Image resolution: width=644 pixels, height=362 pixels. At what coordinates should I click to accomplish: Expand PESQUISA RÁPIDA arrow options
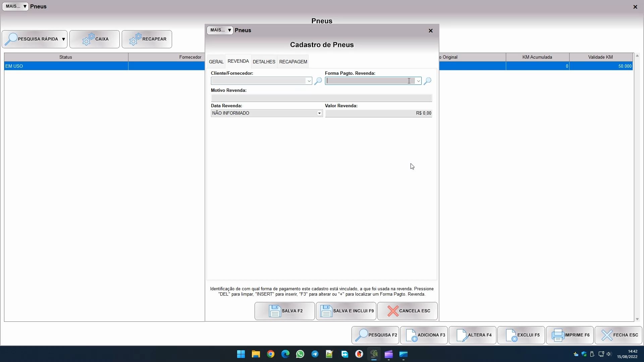pyautogui.click(x=63, y=39)
